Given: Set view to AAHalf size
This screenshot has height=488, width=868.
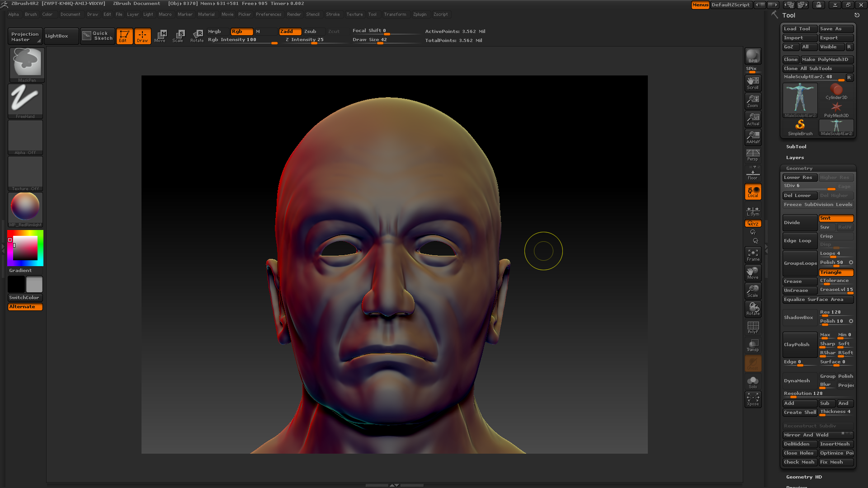Looking at the screenshot, I should pyautogui.click(x=753, y=137).
